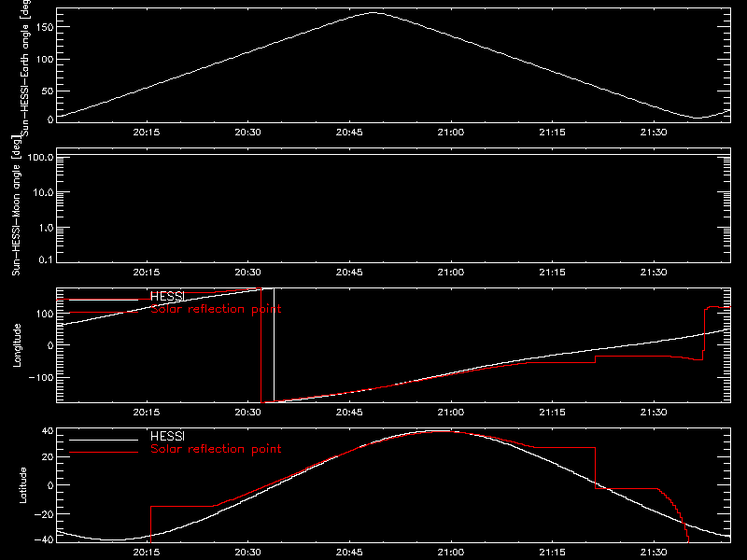Click the 'Longitude' y-axis label
Viewport: 747px width, 560px height.
tap(17, 345)
